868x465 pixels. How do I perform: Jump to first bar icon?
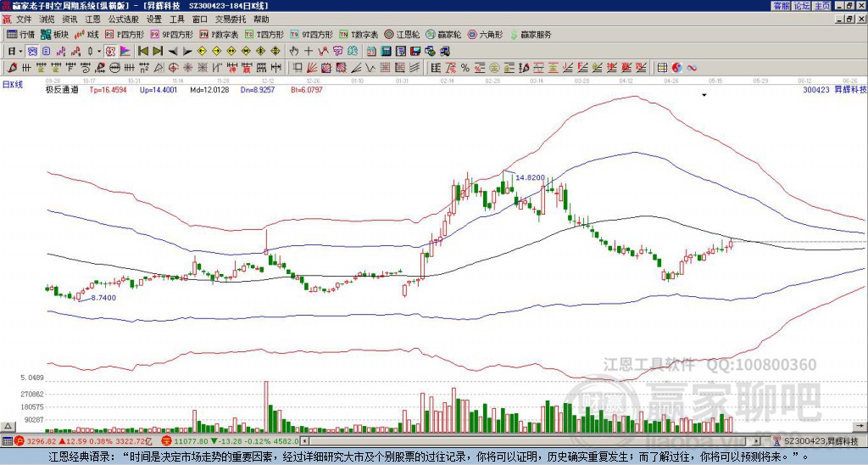[x=142, y=52]
